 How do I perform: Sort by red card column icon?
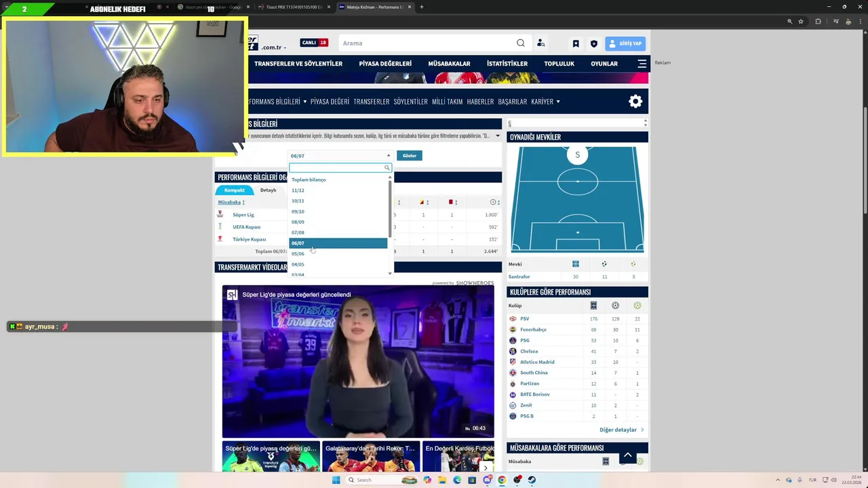452,202
